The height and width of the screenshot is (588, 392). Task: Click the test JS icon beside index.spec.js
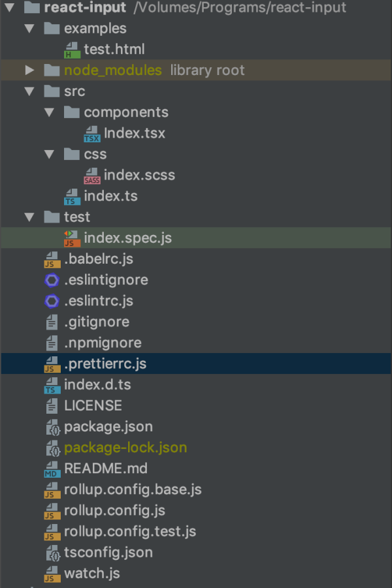point(73,238)
